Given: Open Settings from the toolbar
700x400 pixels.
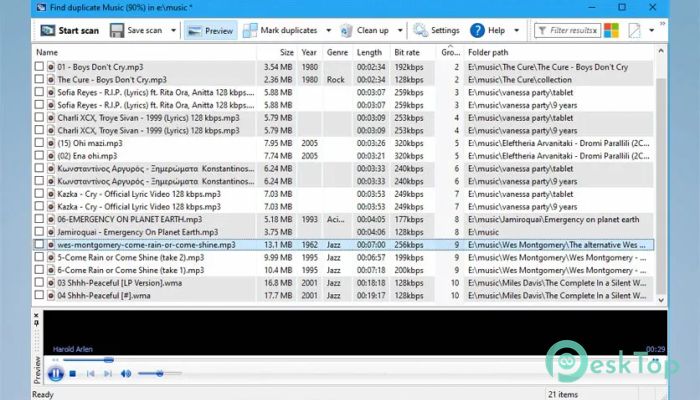Looking at the screenshot, I should pos(436,30).
